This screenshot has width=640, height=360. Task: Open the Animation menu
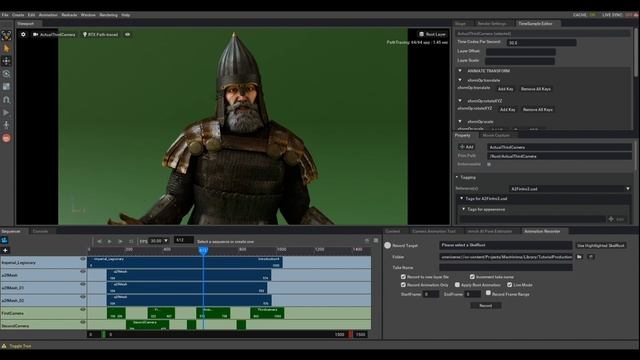coord(48,15)
